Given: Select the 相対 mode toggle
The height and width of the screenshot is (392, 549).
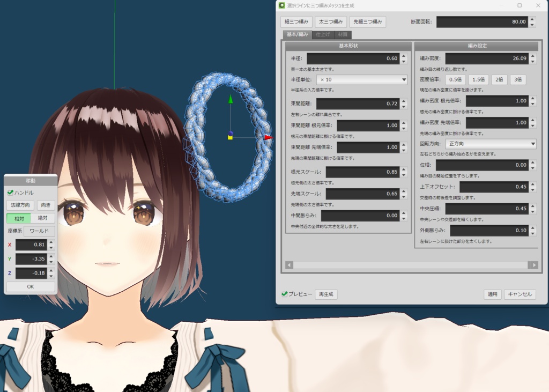Looking at the screenshot, I should point(19,218).
